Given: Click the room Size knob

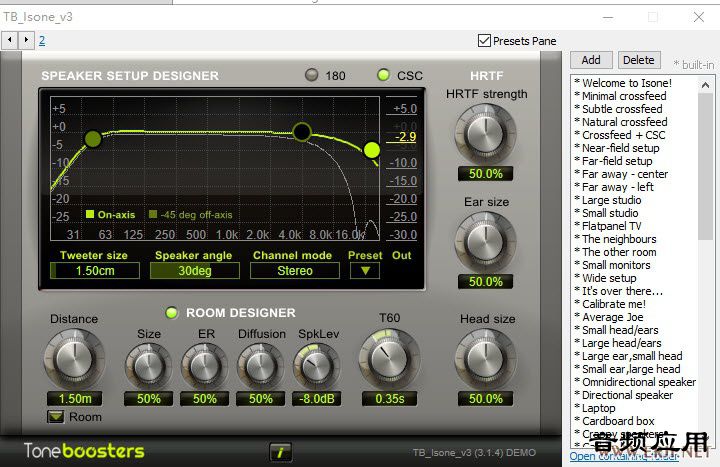Looking at the screenshot, I should 148,366.
